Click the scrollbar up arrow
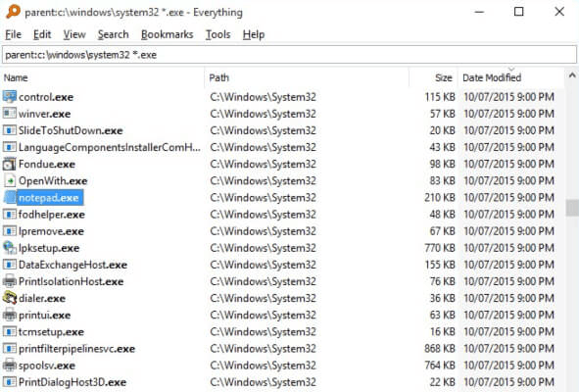 coord(572,75)
